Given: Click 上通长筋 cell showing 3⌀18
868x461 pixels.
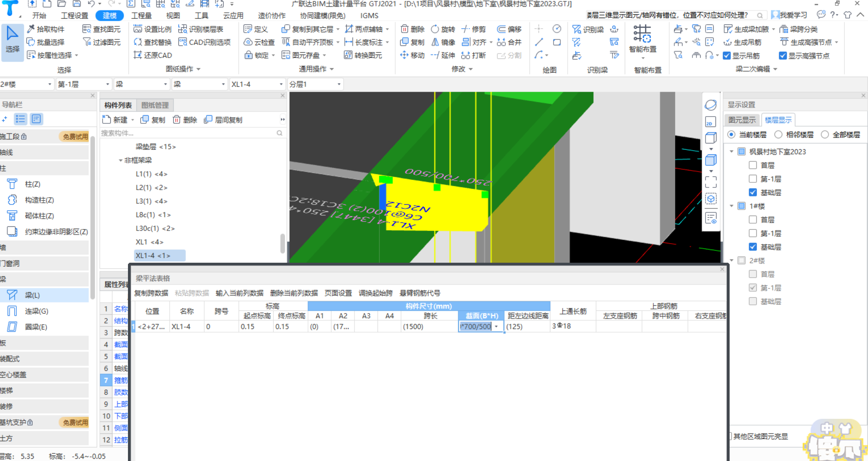Looking at the screenshot, I should point(573,327).
